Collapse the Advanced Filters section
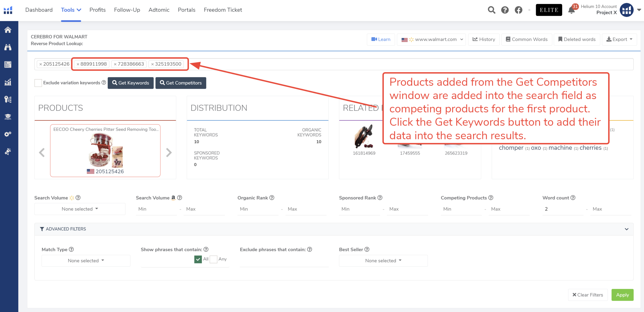The image size is (644, 312). coord(626,229)
